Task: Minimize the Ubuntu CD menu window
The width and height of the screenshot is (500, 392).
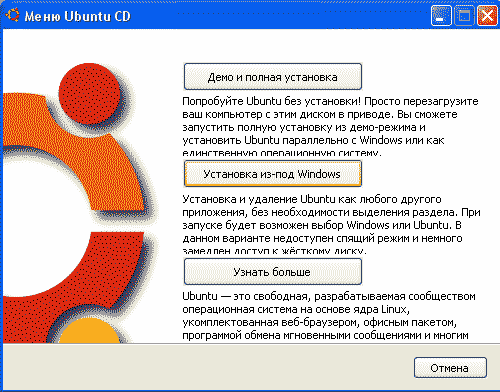Action: pos(441,16)
